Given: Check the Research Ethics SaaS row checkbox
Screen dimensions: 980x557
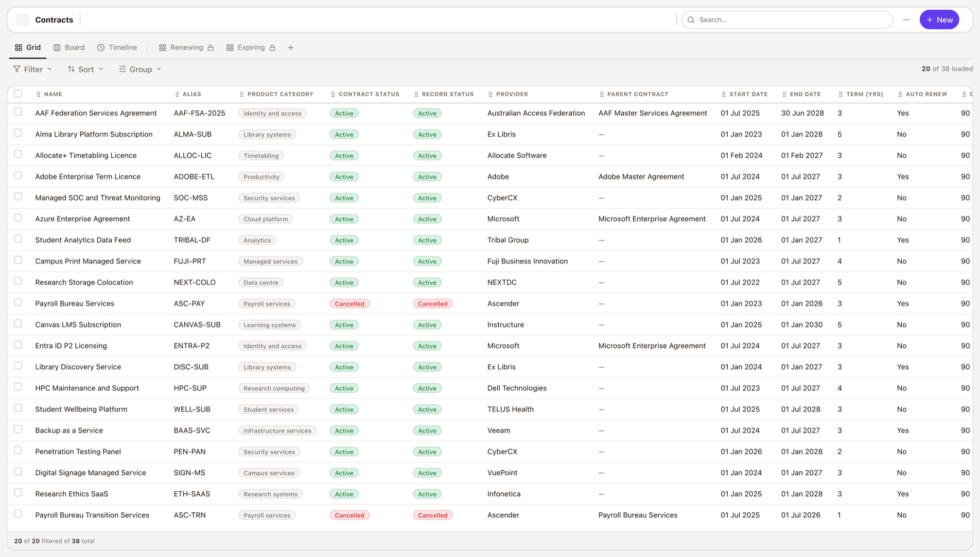Looking at the screenshot, I should pyautogui.click(x=18, y=493).
